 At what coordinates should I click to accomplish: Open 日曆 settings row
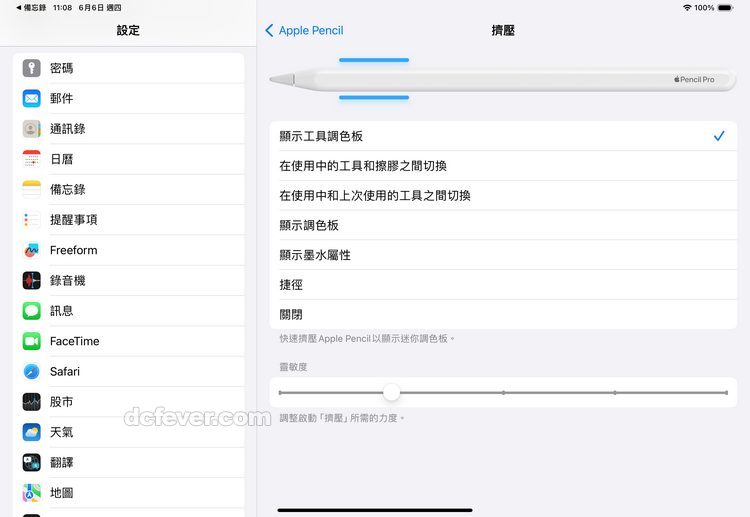click(129, 159)
